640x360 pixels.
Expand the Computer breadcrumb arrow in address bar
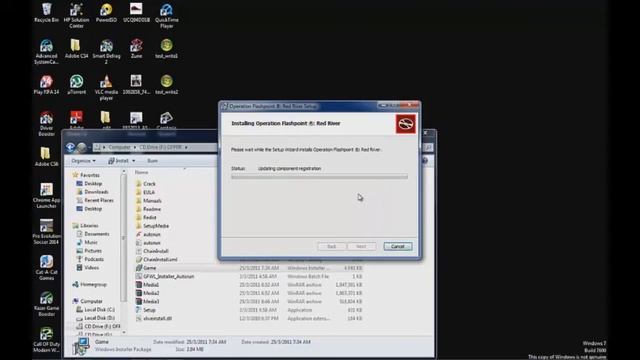135,147
